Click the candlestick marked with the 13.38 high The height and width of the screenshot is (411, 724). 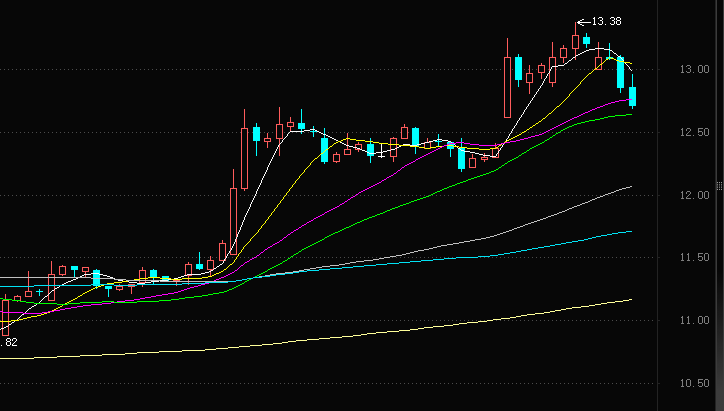[575, 42]
